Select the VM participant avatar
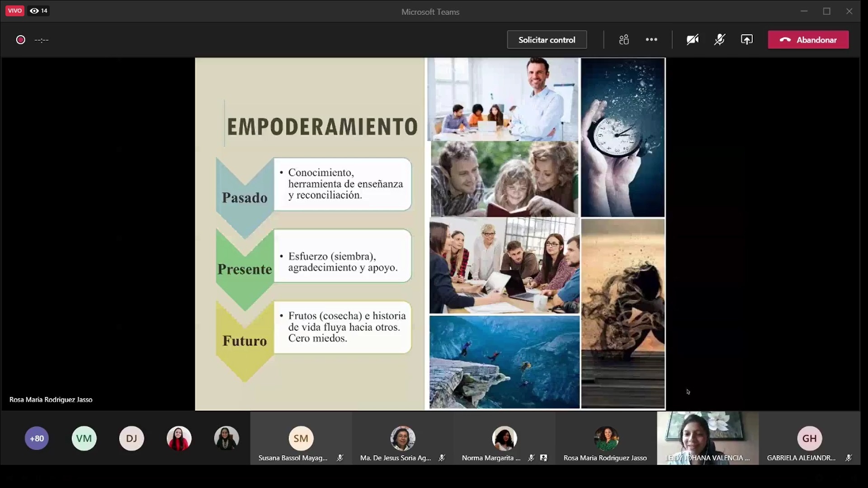The height and width of the screenshot is (488, 868). coord(84,438)
